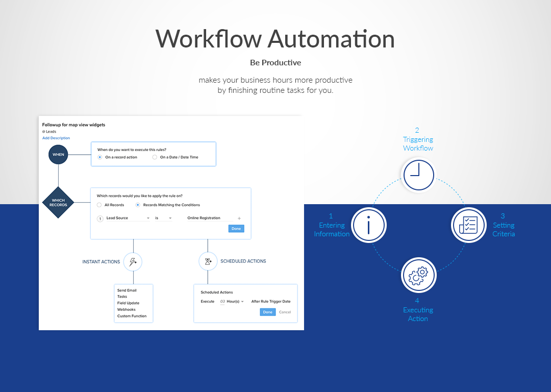Image resolution: width=551 pixels, height=392 pixels.
Task: Click the Executing Action gears icon
Action: (x=418, y=275)
